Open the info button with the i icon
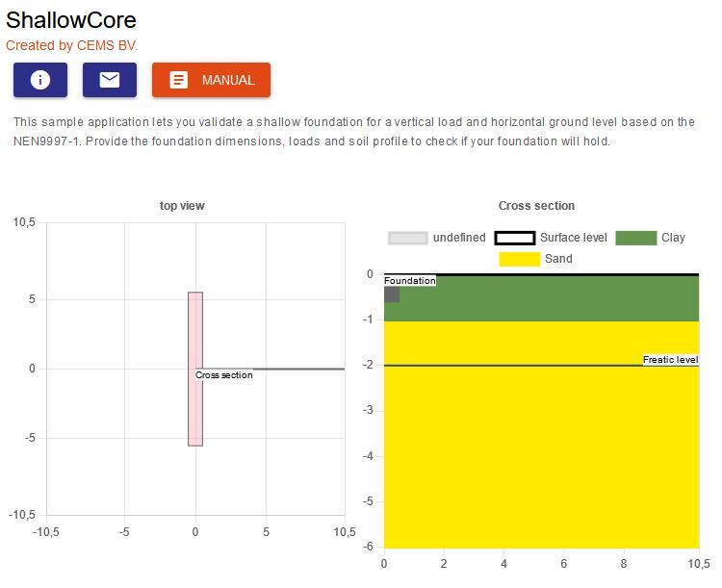 coord(40,80)
